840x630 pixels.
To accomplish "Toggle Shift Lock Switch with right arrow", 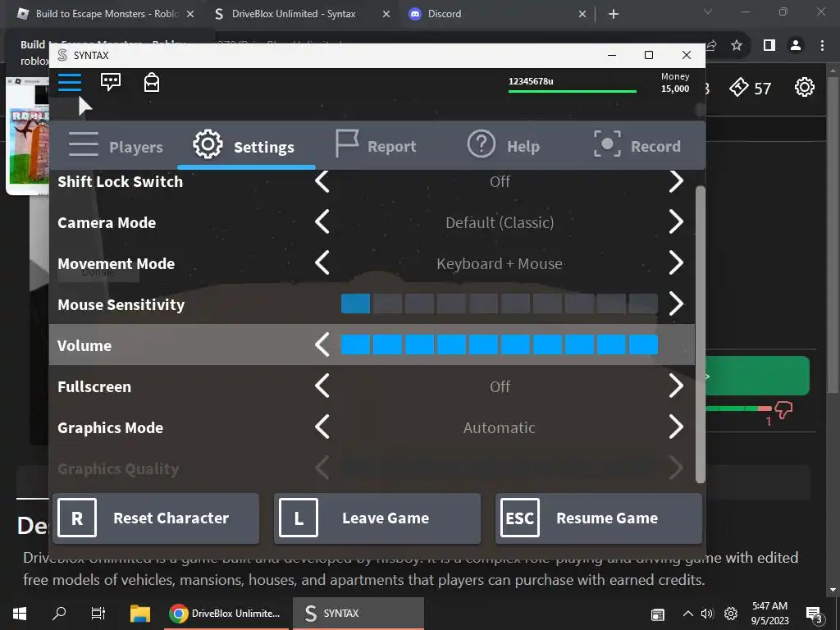I will tap(676, 181).
